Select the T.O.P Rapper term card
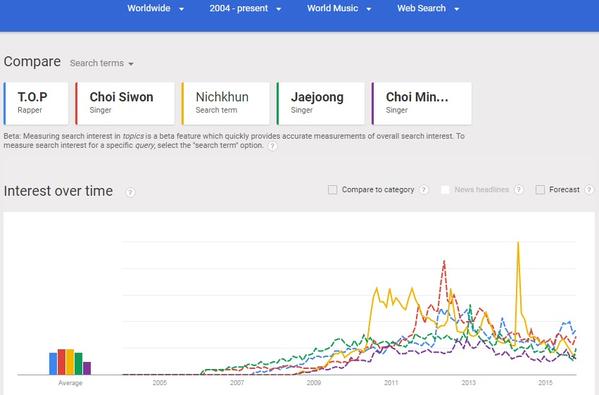 [x=36, y=104]
